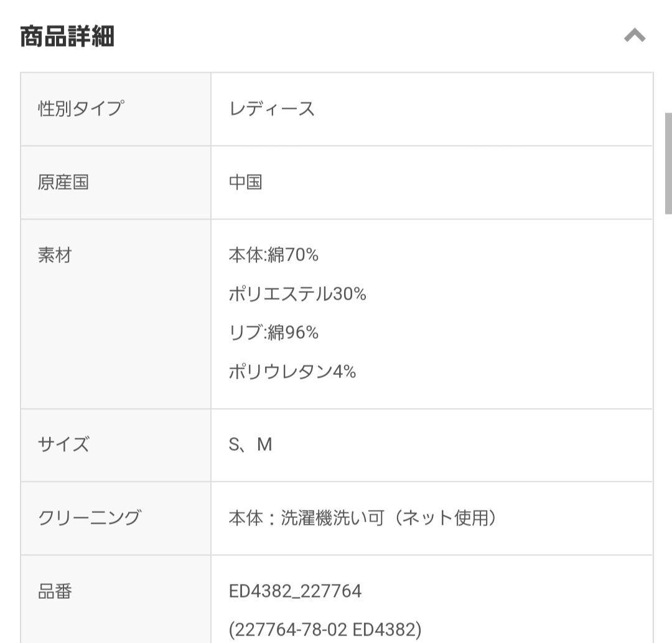Viewport: 672px width, 643px height.
Task: Click the scrollbar track below the thumb
Action: pyautogui.click(x=668, y=428)
